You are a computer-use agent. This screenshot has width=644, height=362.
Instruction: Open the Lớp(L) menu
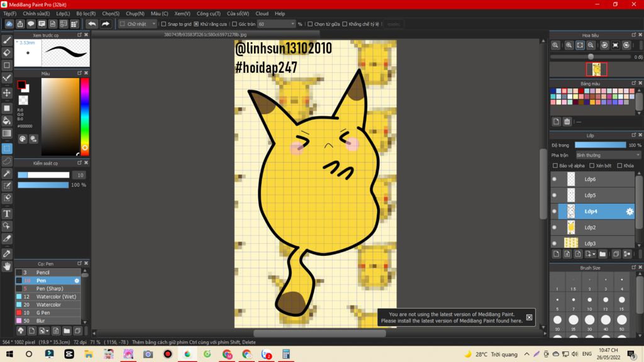pos(63,14)
